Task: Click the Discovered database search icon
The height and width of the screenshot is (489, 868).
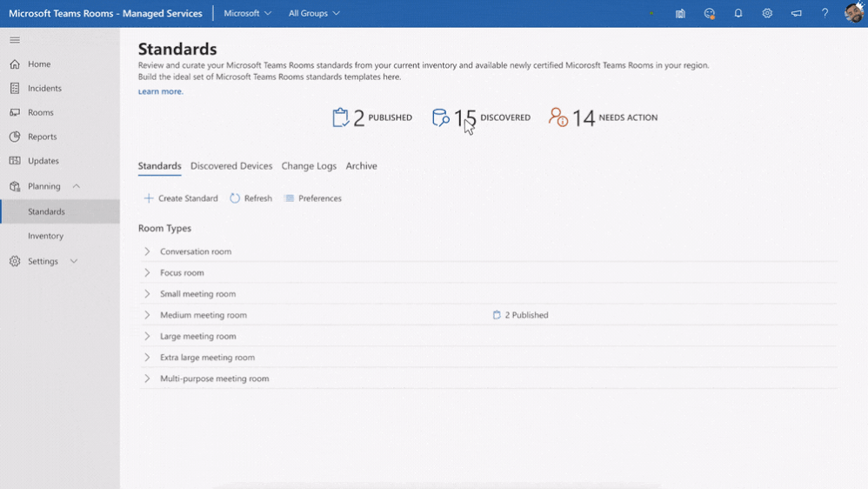Action: tap(441, 117)
